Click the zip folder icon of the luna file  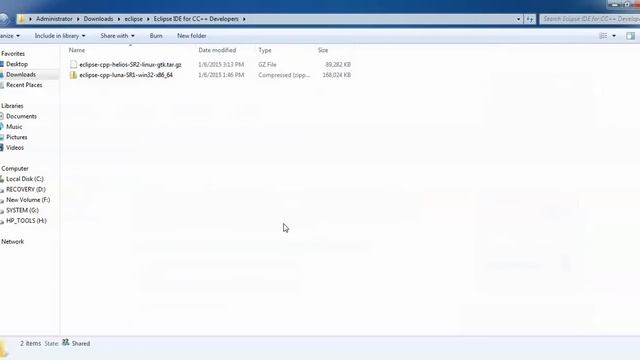(73, 75)
